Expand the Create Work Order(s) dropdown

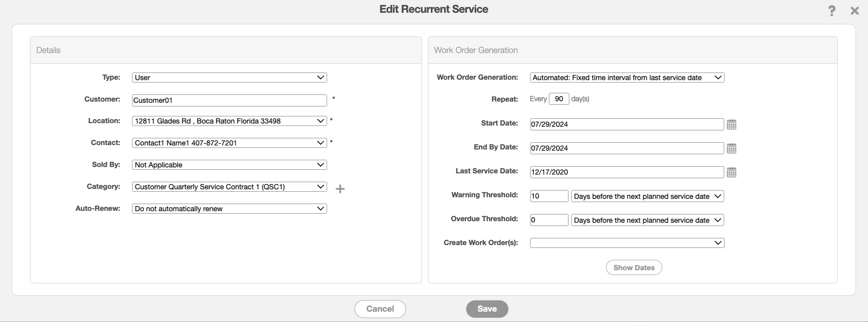627,243
